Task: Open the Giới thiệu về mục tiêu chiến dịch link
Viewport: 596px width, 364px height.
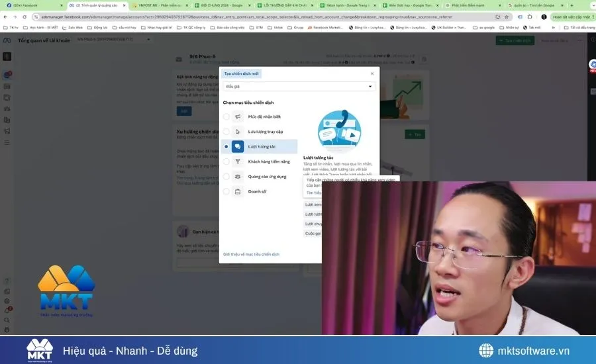Action: click(251, 254)
